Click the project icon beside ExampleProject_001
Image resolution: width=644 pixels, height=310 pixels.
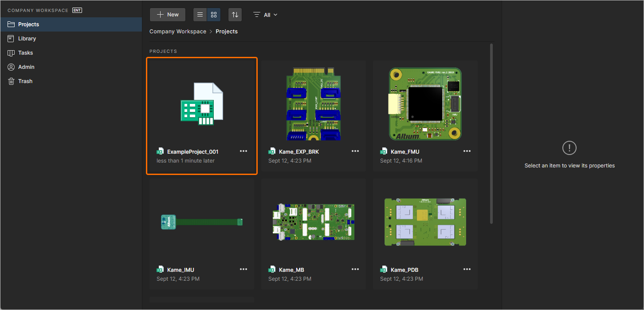click(160, 151)
